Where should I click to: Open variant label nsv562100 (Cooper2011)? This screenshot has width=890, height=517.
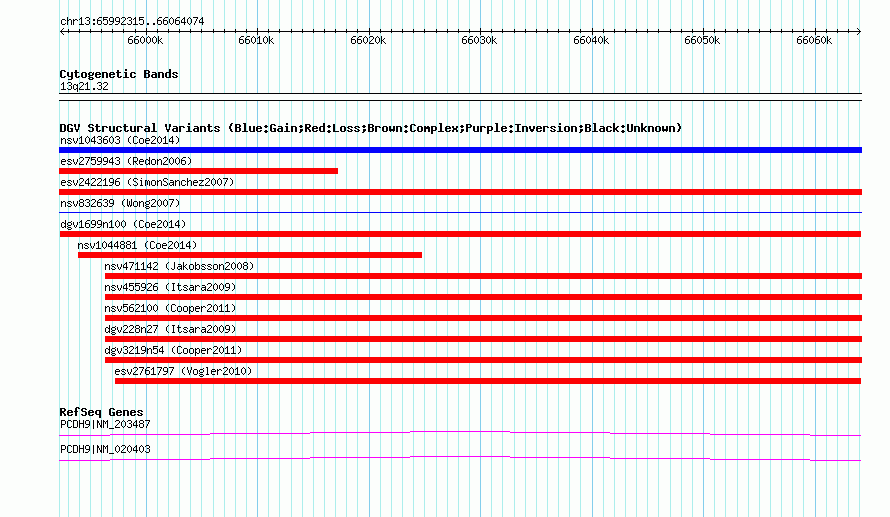coord(170,308)
